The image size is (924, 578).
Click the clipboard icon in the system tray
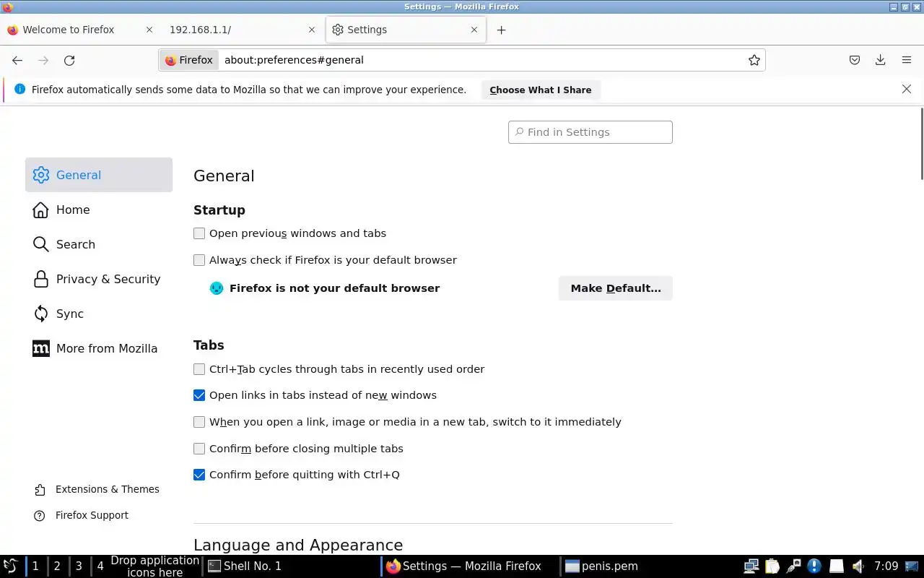point(772,566)
